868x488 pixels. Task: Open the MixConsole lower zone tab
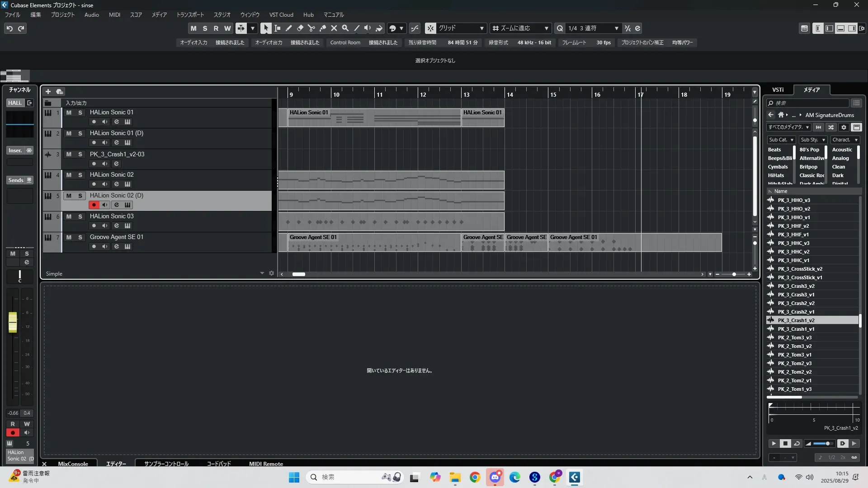pos(73,464)
